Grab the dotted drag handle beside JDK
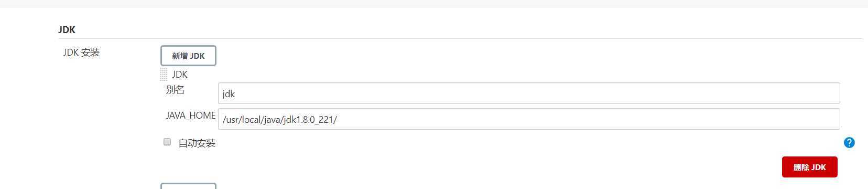The image size is (868, 189). [164, 75]
